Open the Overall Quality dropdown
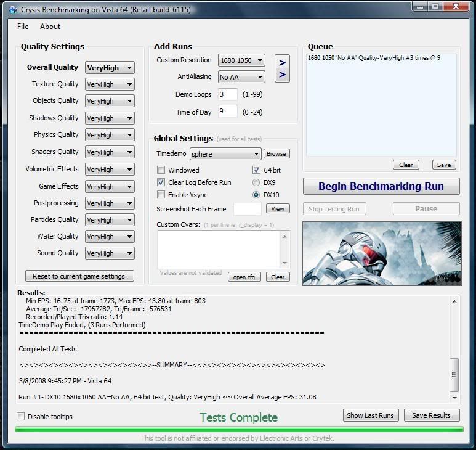 [110, 67]
